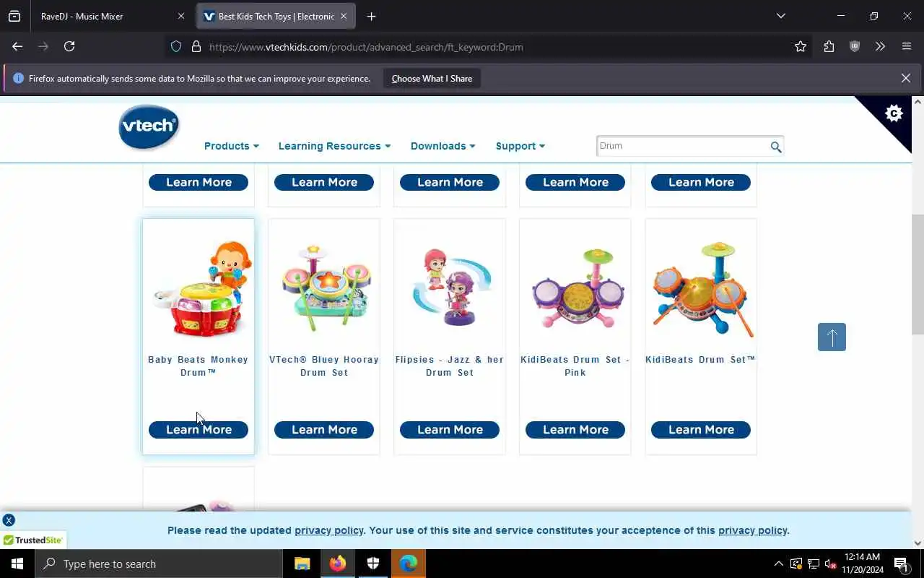924x578 pixels.
Task: Open Microsoft Edge from taskbar
Action: 409,564
